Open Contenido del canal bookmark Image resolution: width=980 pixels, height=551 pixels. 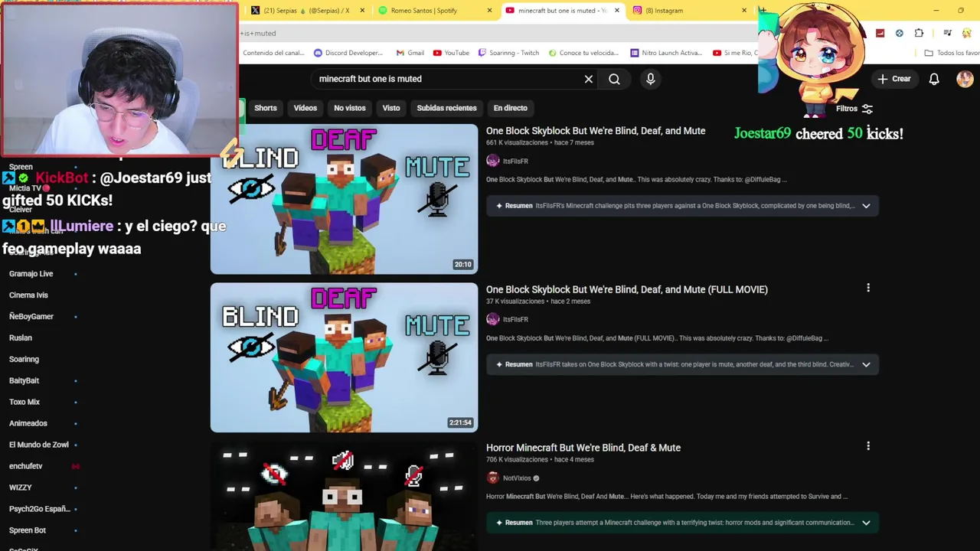[273, 53]
